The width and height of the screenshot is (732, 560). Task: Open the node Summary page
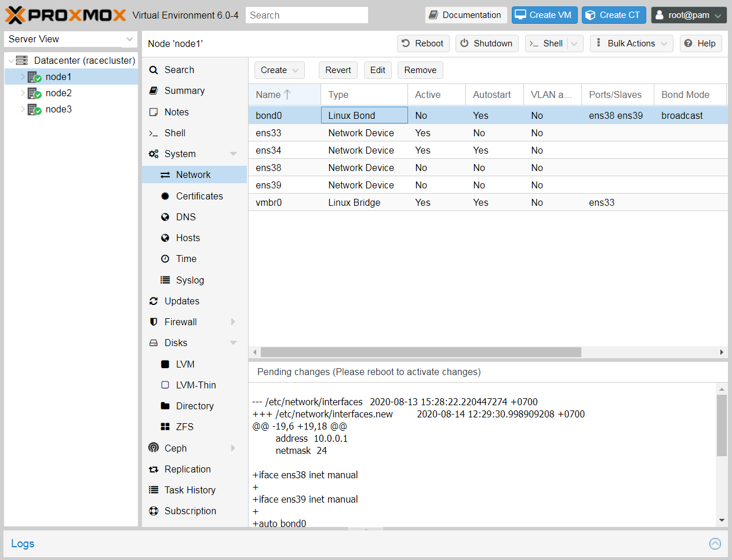(x=195, y=90)
